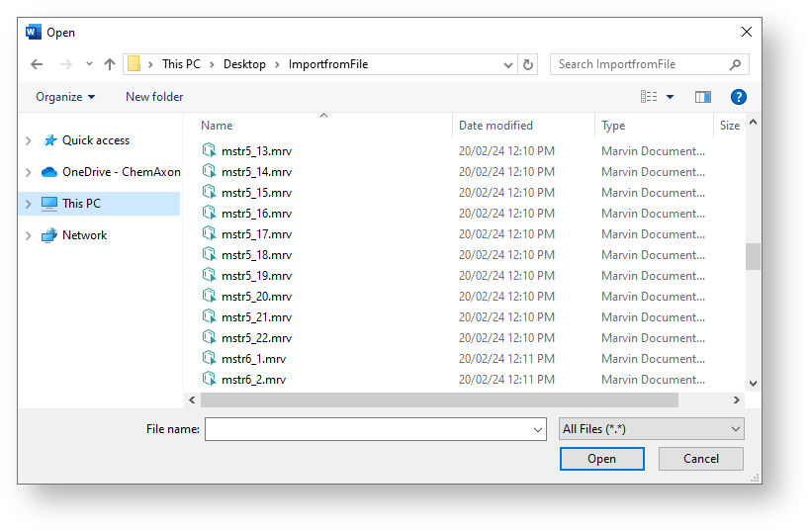The width and height of the screenshot is (810, 532).
Task: Toggle the preview pane icon
Action: click(703, 97)
